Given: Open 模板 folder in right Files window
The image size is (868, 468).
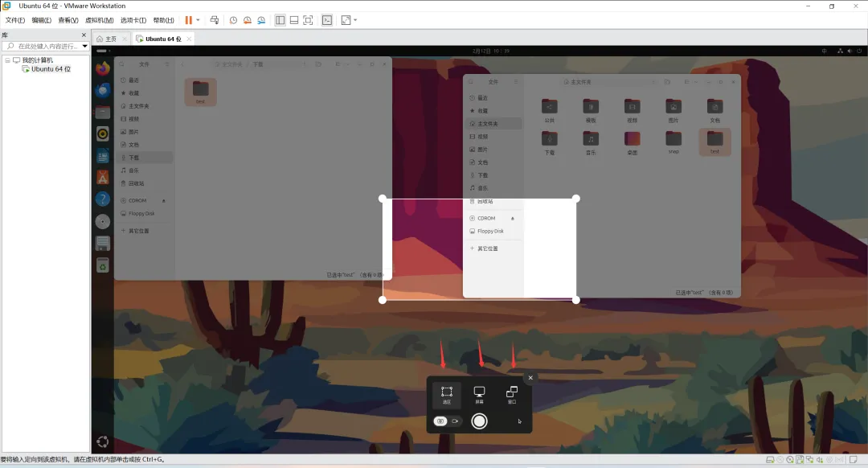Looking at the screenshot, I should pyautogui.click(x=591, y=110).
